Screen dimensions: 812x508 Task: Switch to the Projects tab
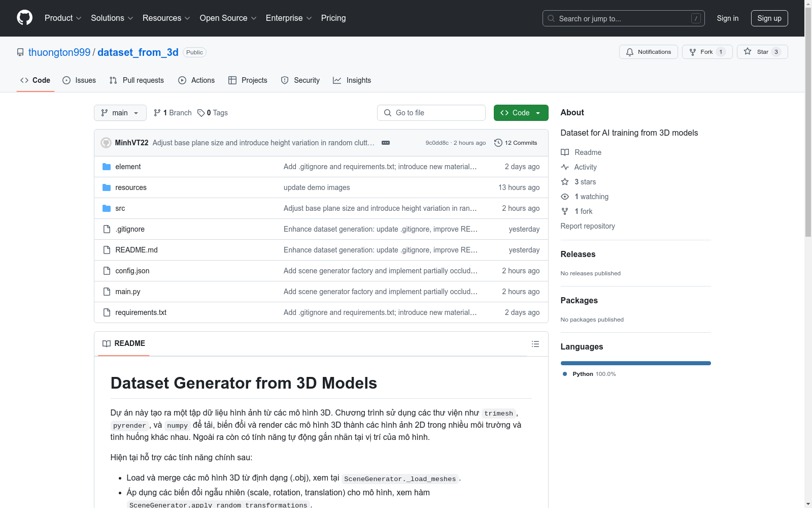[x=248, y=80]
